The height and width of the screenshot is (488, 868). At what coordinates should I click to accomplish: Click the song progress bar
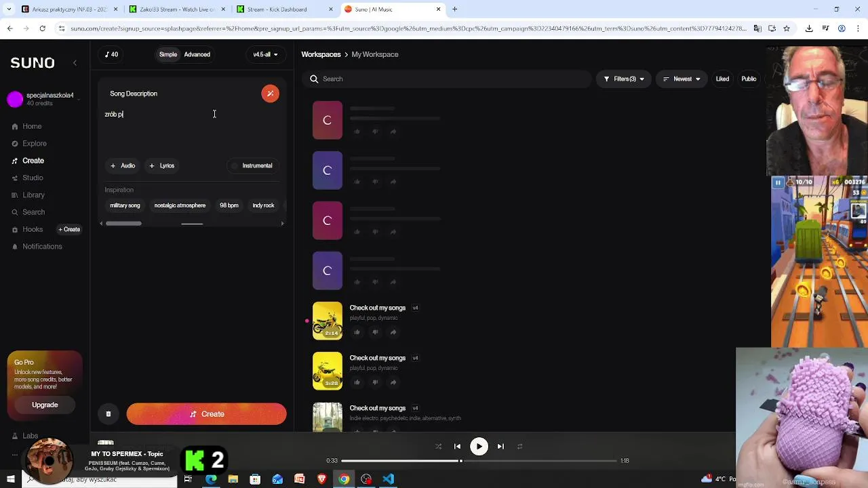479,461
